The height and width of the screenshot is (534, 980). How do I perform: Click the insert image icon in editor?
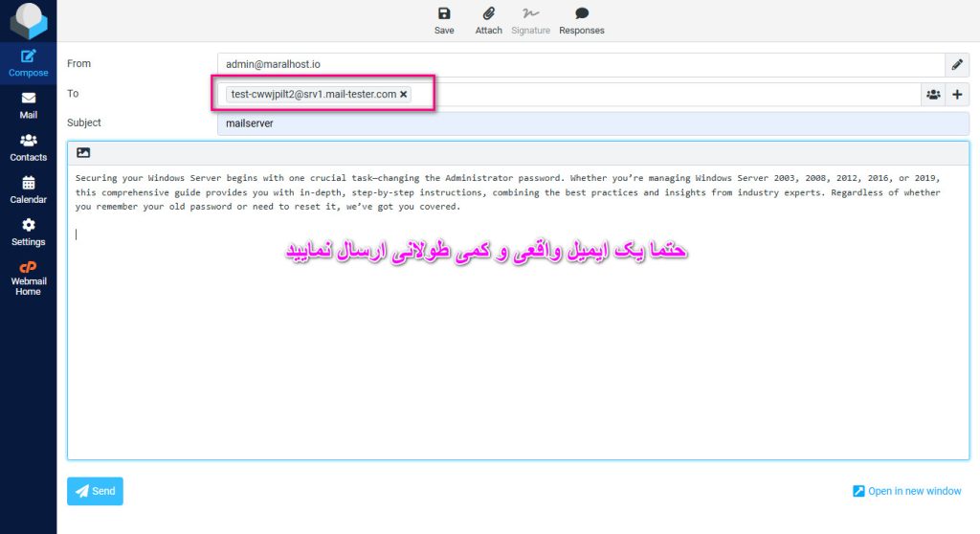point(83,152)
